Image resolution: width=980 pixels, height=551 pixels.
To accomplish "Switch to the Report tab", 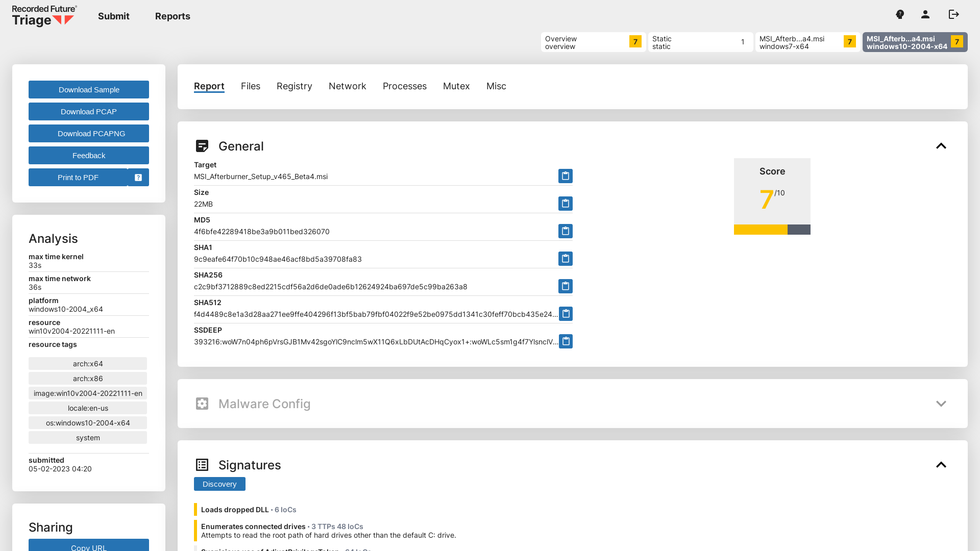I will (x=209, y=86).
